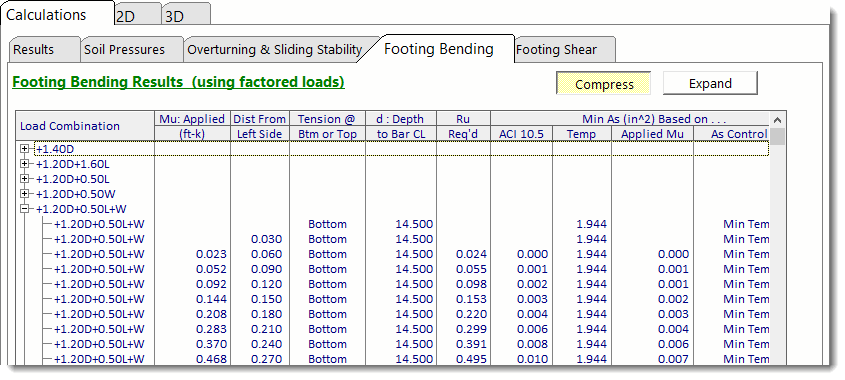Click the Expand button
Image resolution: width=845 pixels, height=380 pixels.
710,84
